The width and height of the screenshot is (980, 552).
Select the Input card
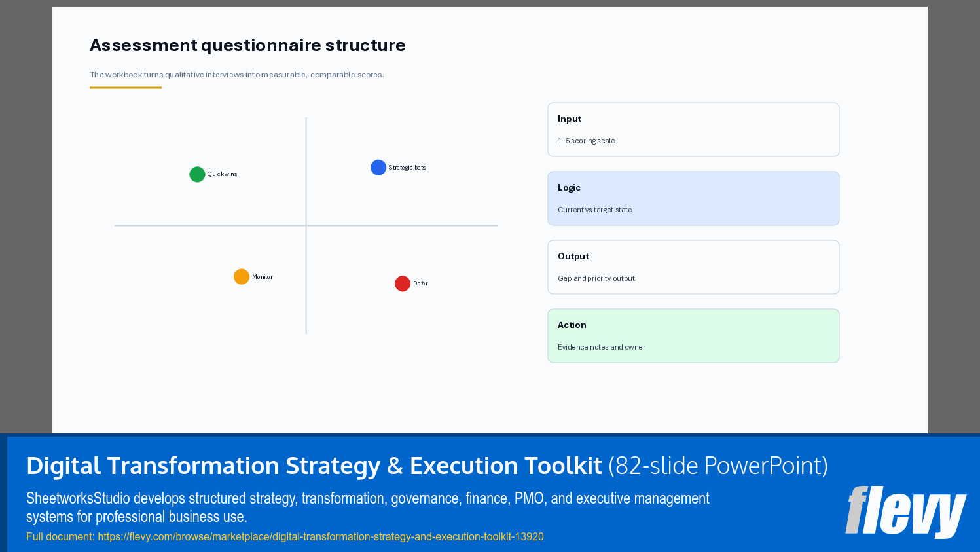(693, 130)
